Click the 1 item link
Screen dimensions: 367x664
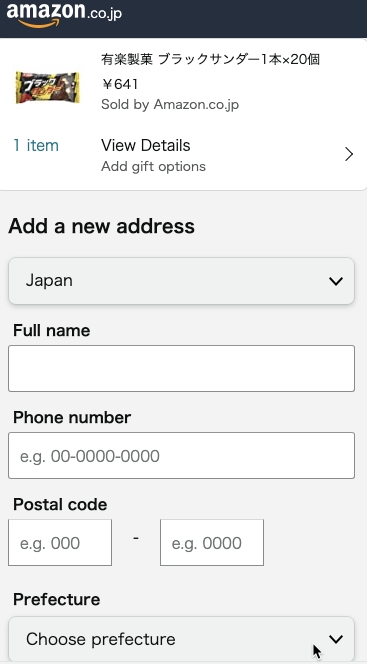(36, 146)
